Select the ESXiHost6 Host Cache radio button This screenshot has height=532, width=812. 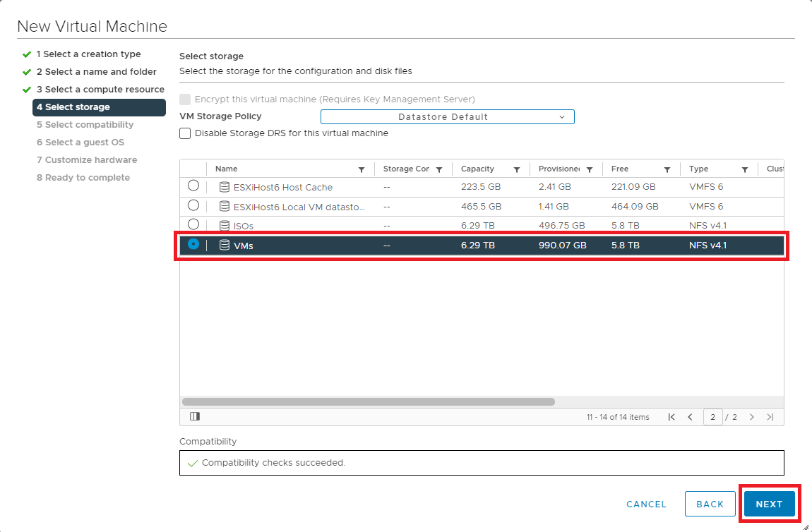coord(193,186)
